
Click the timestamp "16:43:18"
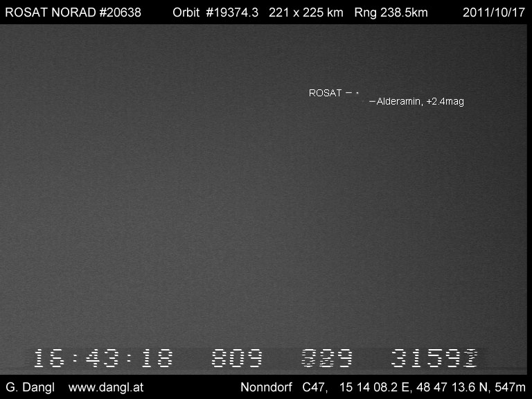pyautogui.click(x=103, y=358)
